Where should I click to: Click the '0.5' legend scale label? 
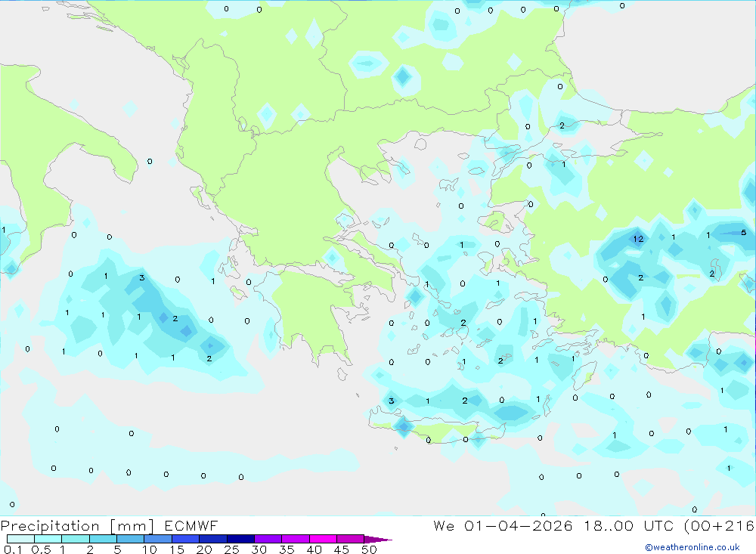(41, 549)
